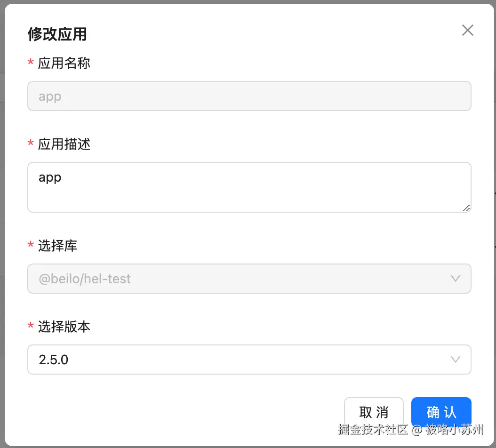The height and width of the screenshot is (448, 496).
Task: Click the 选择库 field label
Action: [57, 246]
